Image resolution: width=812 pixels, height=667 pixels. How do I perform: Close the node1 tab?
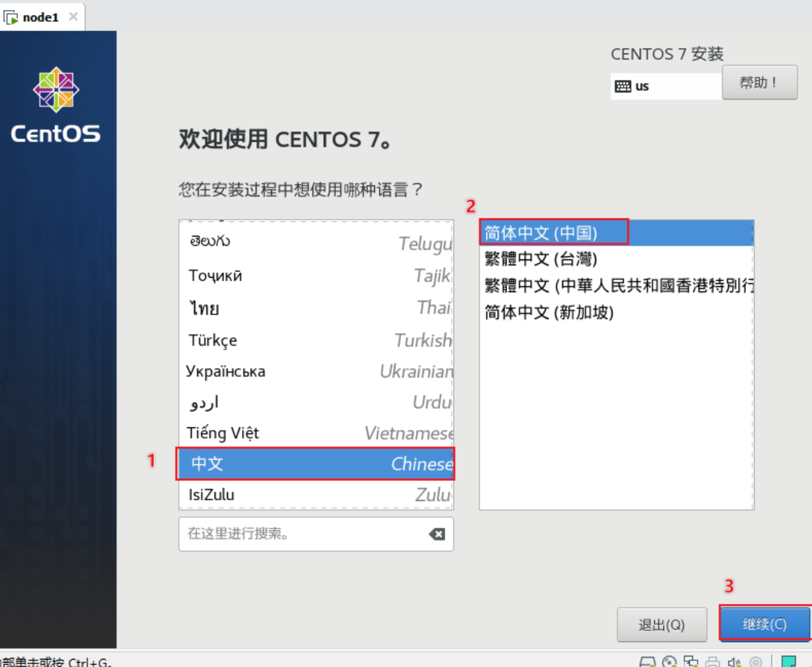pyautogui.click(x=73, y=17)
